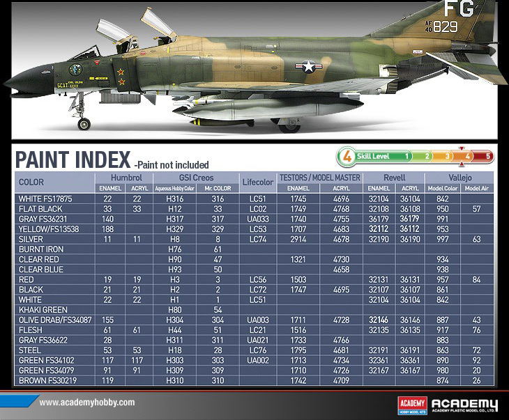Image resolution: width=509 pixels, height=420 pixels.
Task: Click the 'GSI Creos' column header
Action: [x=196, y=178]
